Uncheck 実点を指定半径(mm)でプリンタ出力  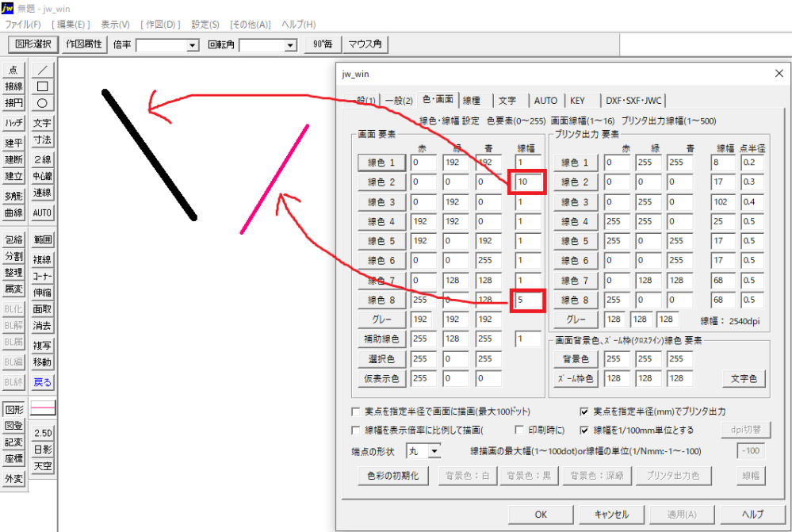point(584,411)
